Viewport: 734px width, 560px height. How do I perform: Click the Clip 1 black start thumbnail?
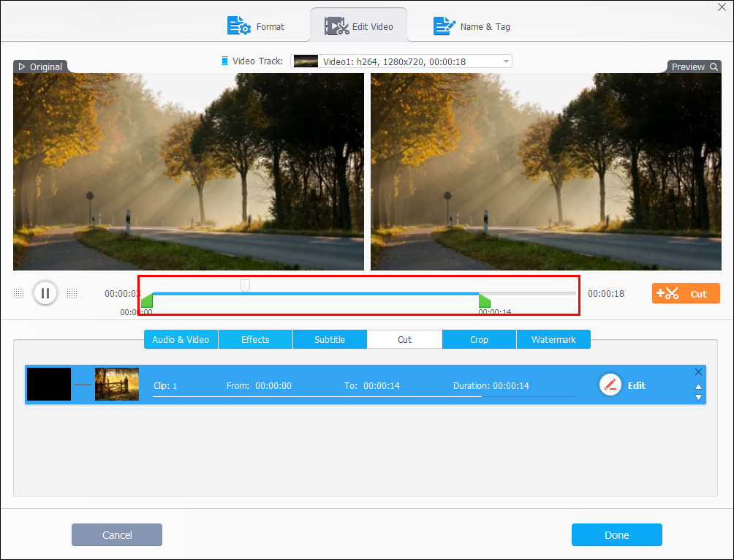pos(49,384)
